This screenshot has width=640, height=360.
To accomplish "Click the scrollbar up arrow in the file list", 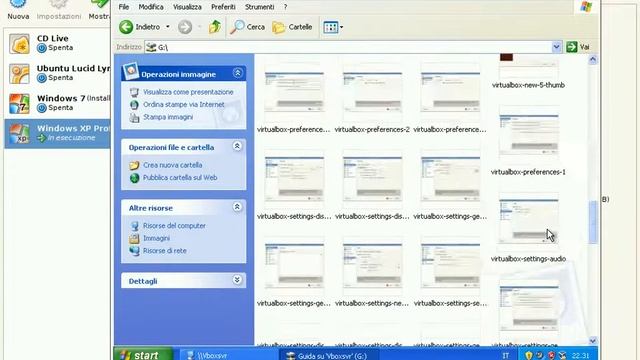I will pos(593,60).
